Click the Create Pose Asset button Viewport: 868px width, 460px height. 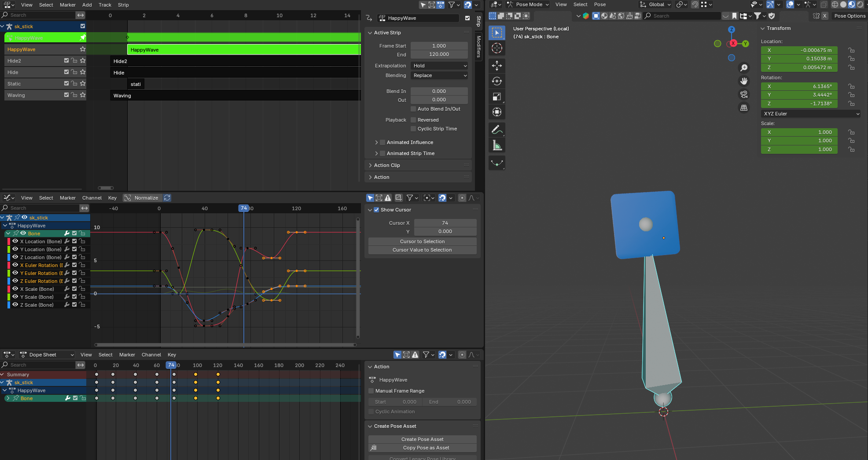422,439
